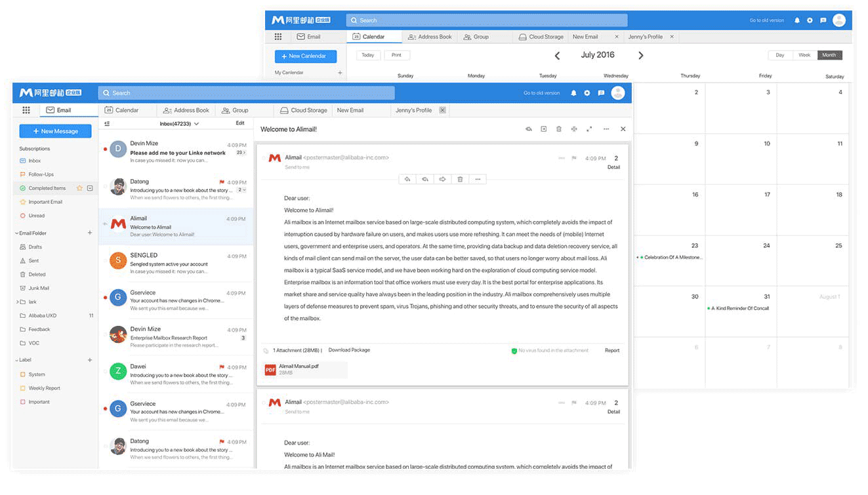Switch to the Address Book tab in the Email window
Viewport: 868px width, 495px height.
click(x=186, y=110)
